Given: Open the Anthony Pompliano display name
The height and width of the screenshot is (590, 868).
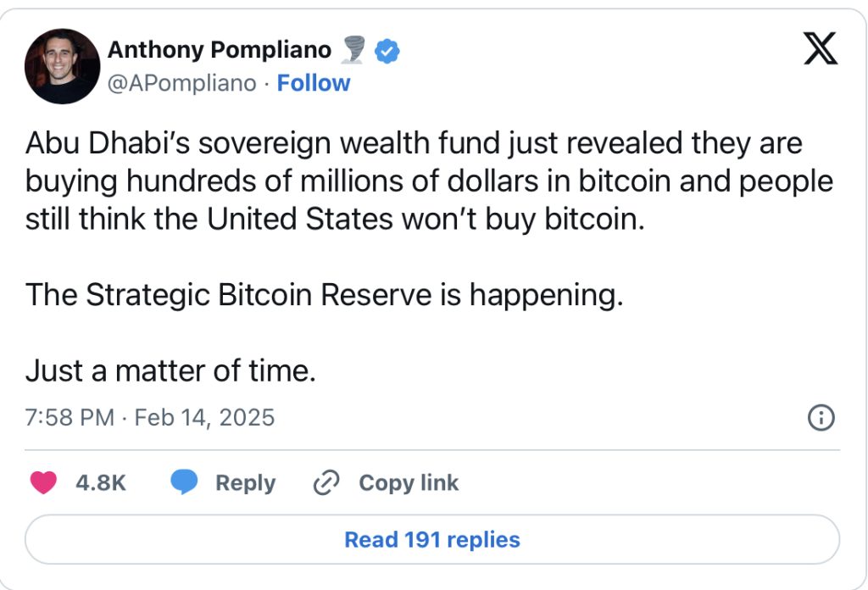Looking at the screenshot, I should pos(219,51).
